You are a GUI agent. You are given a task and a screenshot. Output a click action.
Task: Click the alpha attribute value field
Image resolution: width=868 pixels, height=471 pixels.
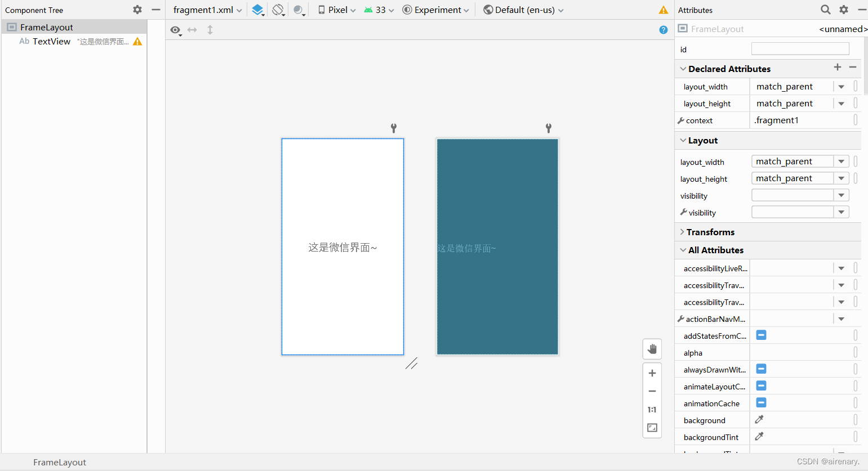pos(800,353)
